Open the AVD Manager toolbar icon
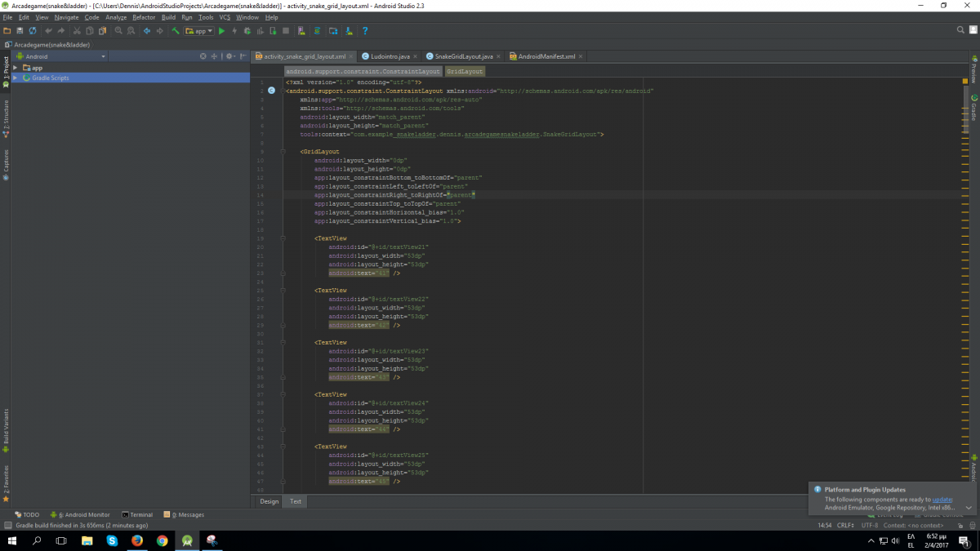980x551 pixels. tap(301, 31)
